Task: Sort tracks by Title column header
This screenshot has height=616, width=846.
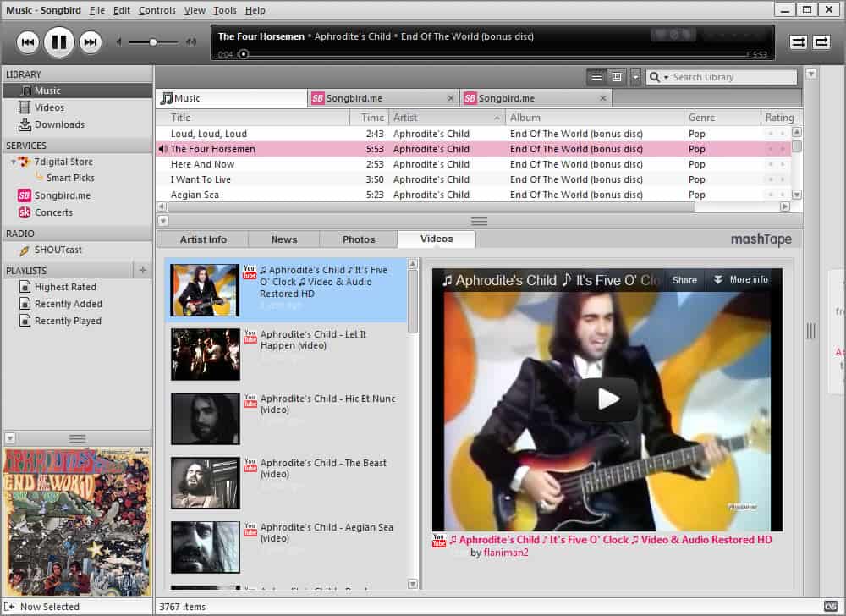Action: [x=252, y=118]
